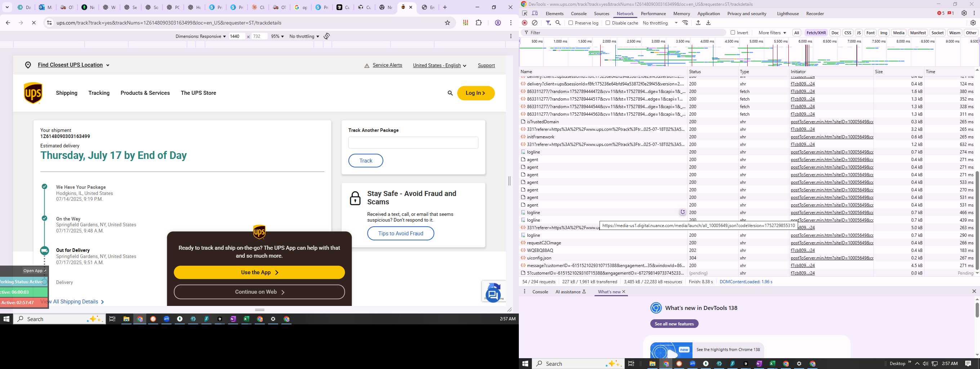Screen dimensions: 980x369
Task: Select the inspect element picker icon
Action: coord(525,13)
